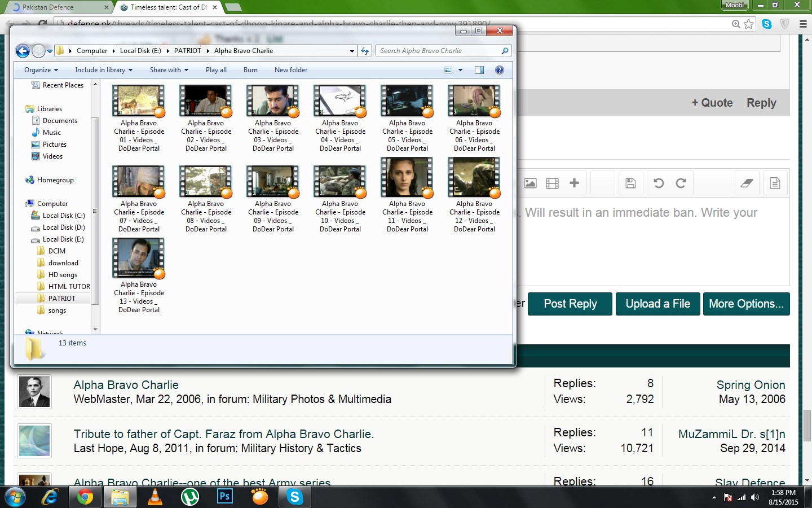
Task: Click More Options button in forum
Action: (747, 304)
